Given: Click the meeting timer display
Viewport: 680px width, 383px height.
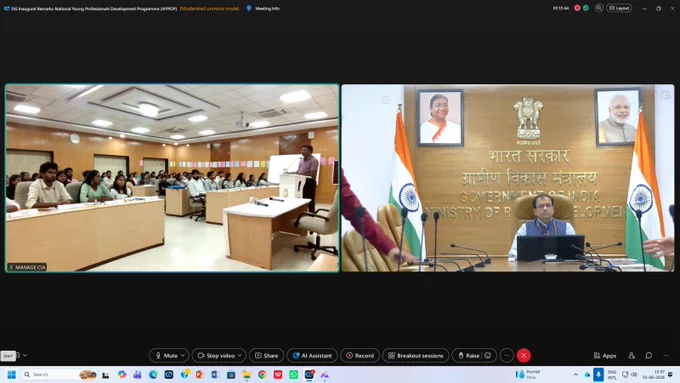Looking at the screenshot, I should [x=561, y=8].
